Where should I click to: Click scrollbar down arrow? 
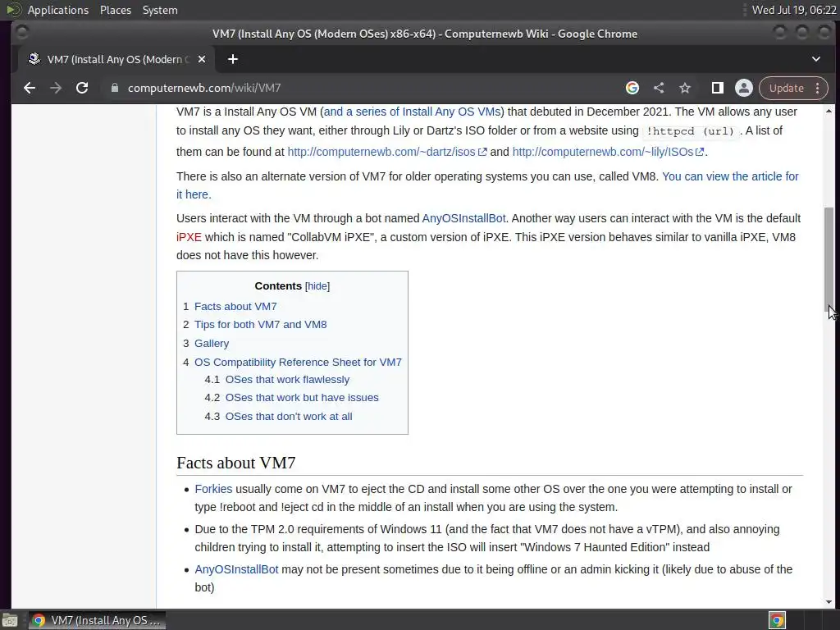pos(829,601)
